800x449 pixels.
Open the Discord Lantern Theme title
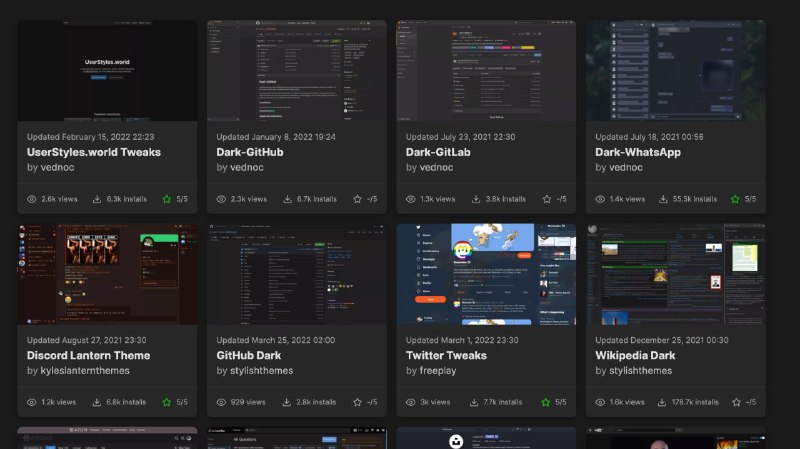[89, 355]
